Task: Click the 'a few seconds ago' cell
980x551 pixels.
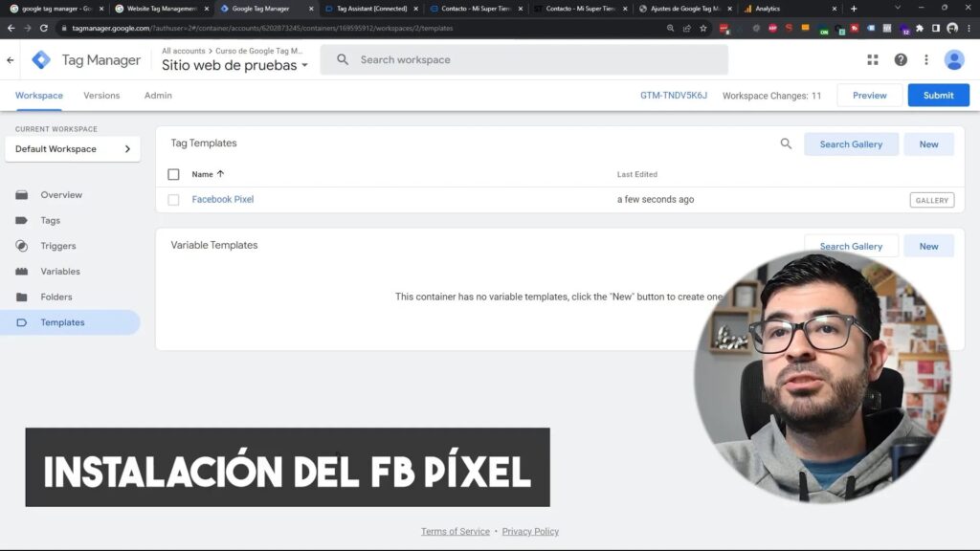Action: (655, 199)
